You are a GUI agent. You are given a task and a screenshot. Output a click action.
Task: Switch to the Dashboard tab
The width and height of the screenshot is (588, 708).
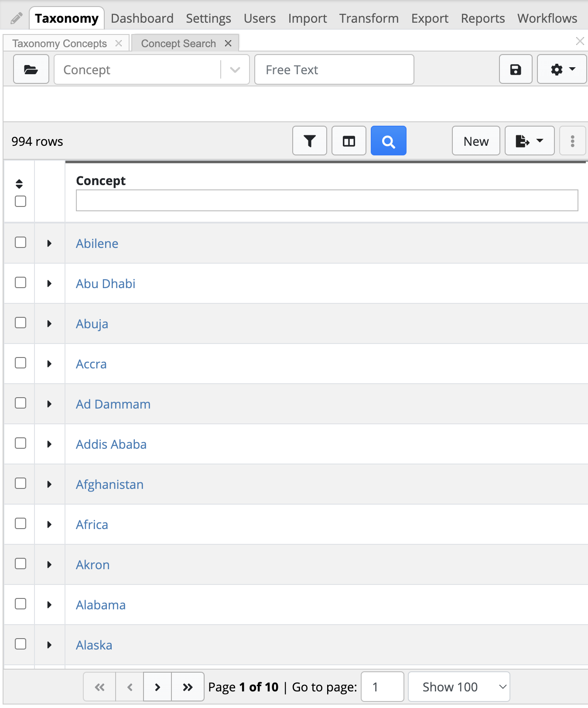tap(142, 18)
